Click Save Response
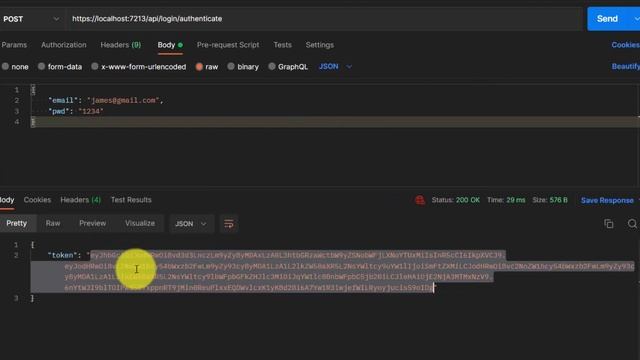 click(607, 200)
